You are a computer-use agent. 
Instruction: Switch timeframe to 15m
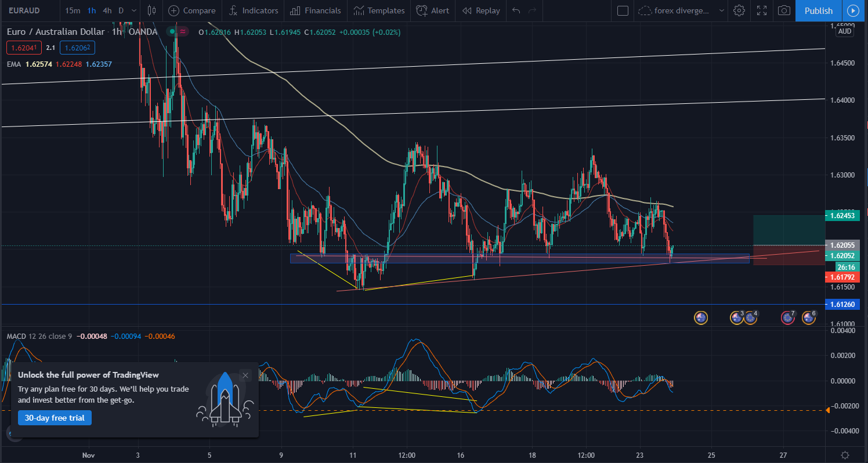(73, 10)
